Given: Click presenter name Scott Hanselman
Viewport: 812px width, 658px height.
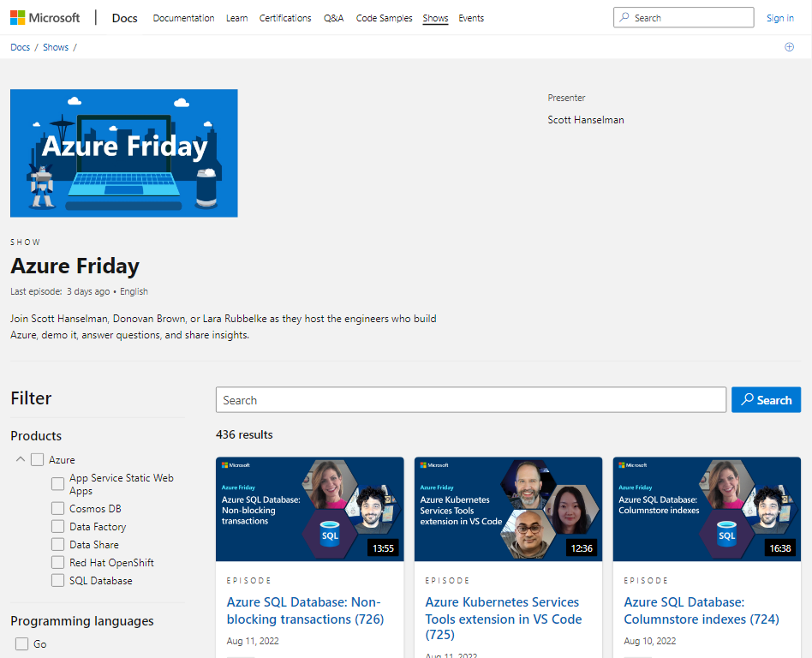Looking at the screenshot, I should tap(586, 120).
